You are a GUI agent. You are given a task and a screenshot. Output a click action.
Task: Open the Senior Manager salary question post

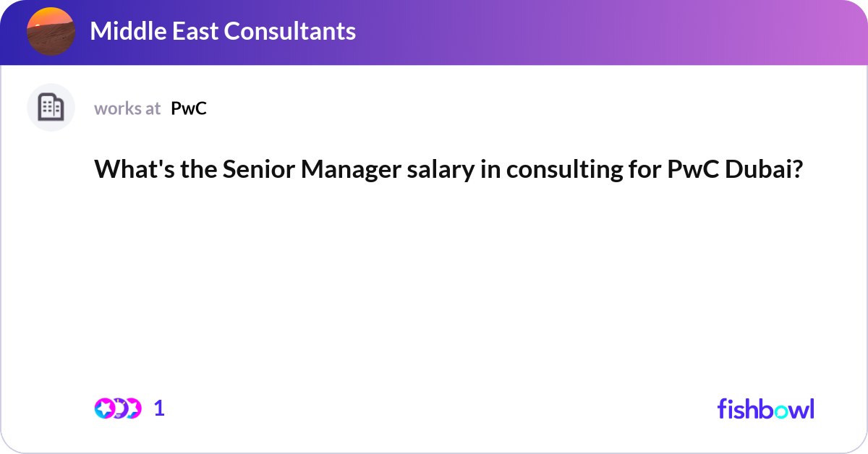click(449, 169)
